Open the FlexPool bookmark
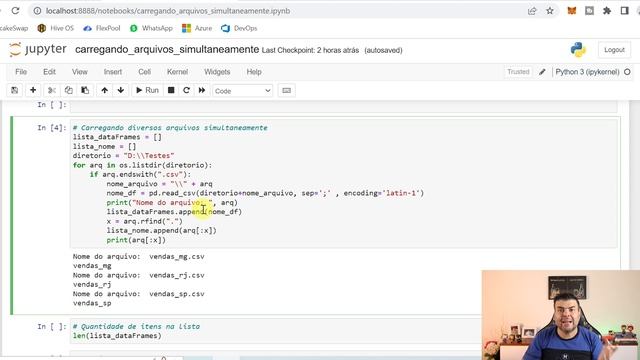This screenshot has width=640, height=360. (102, 28)
